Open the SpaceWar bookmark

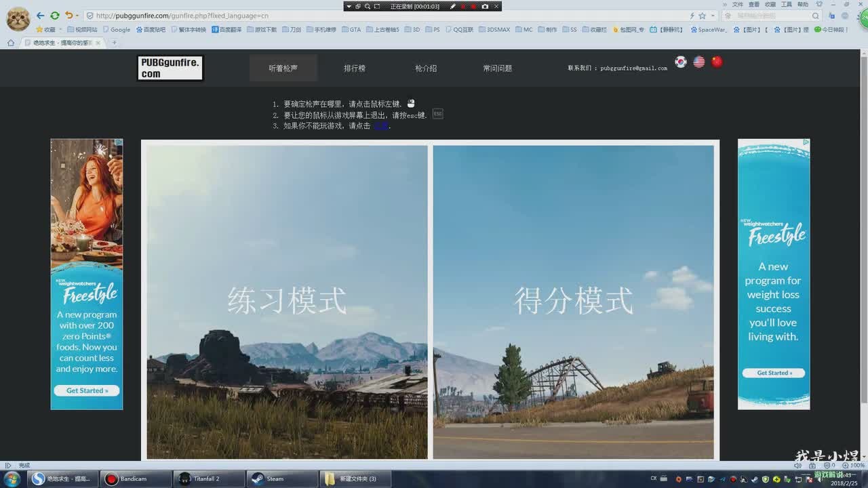click(709, 30)
